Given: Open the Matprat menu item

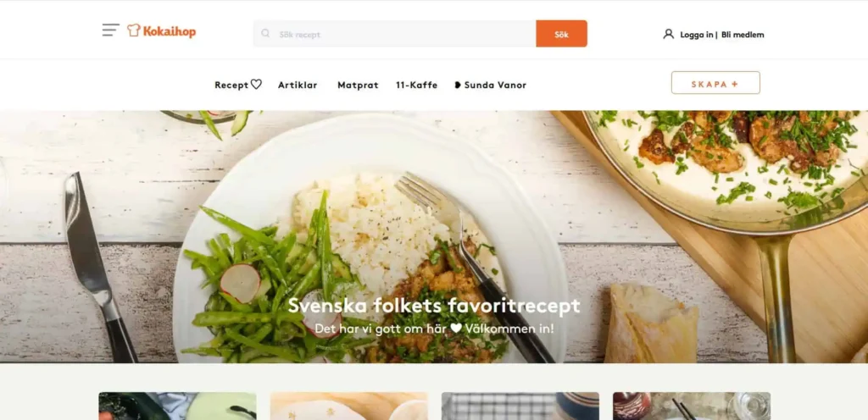Looking at the screenshot, I should tap(359, 86).
